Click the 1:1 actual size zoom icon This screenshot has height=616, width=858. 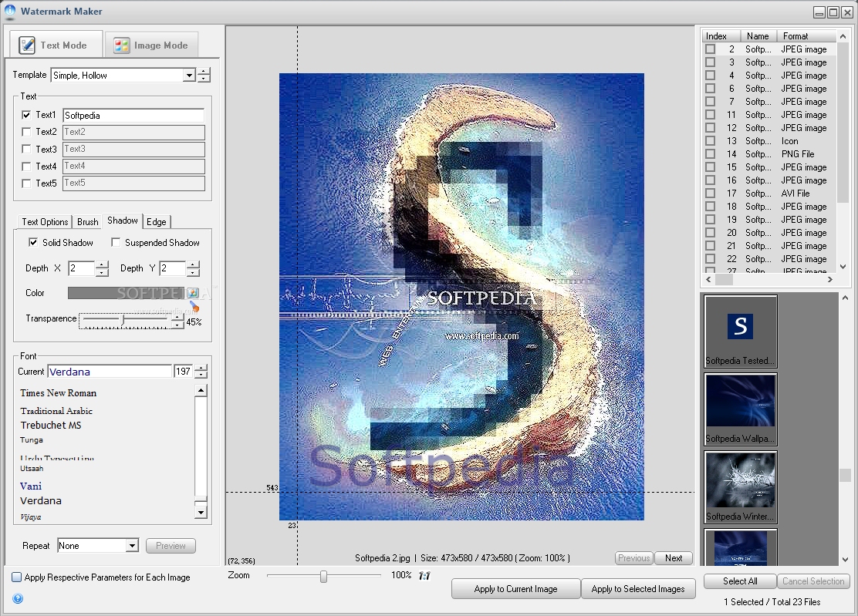coord(424,576)
